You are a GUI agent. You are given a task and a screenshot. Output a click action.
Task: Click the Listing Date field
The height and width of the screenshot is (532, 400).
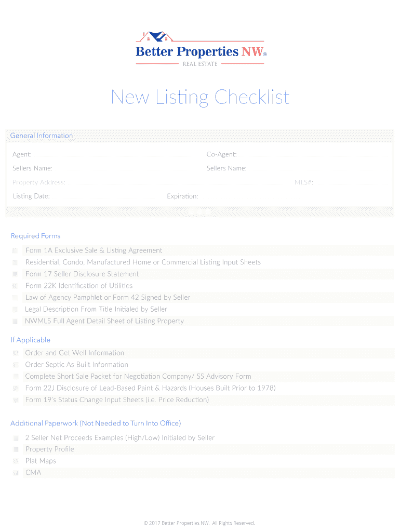tap(104, 196)
